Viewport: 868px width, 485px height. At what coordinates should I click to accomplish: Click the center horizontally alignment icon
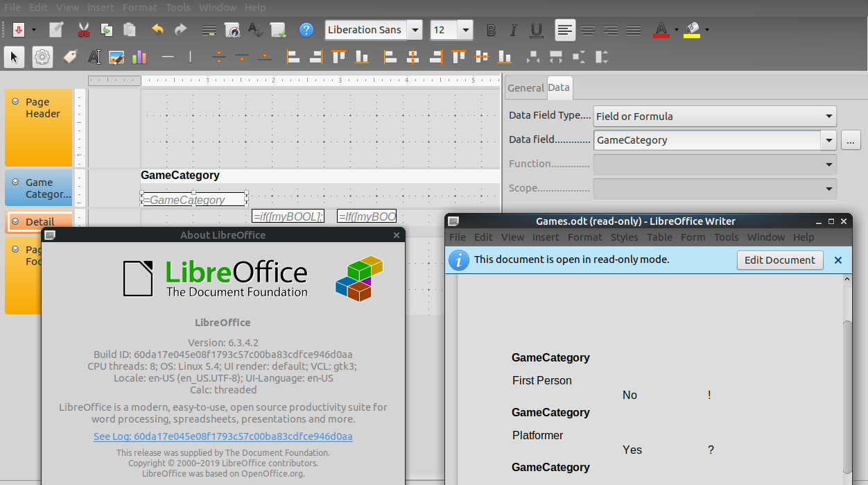(x=413, y=57)
